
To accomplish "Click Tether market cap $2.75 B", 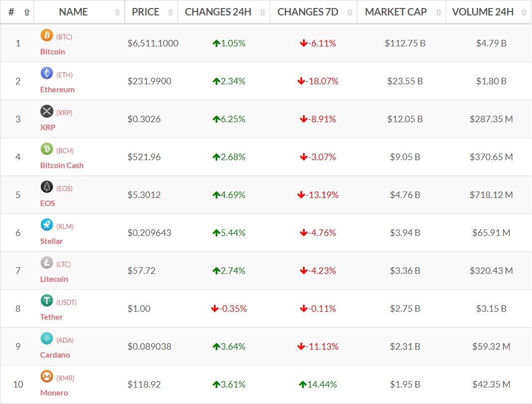I will pyautogui.click(x=405, y=309).
